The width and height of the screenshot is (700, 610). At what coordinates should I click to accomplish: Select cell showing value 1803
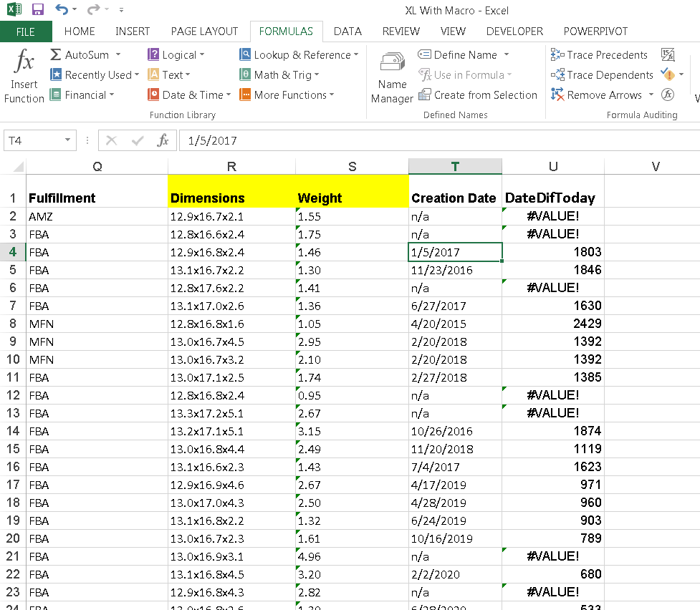click(x=553, y=252)
